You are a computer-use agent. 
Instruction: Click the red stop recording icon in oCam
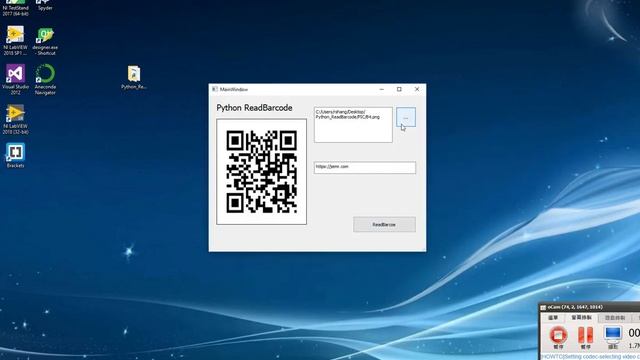coord(558,335)
